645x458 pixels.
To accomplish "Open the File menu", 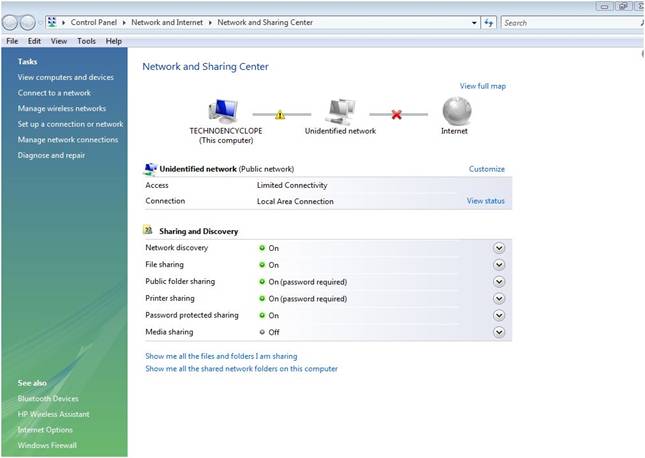I will point(12,41).
